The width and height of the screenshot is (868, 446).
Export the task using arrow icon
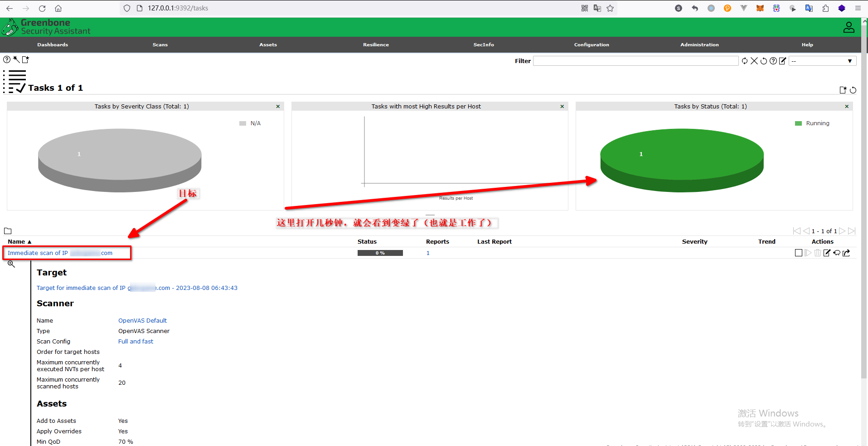[x=846, y=253]
